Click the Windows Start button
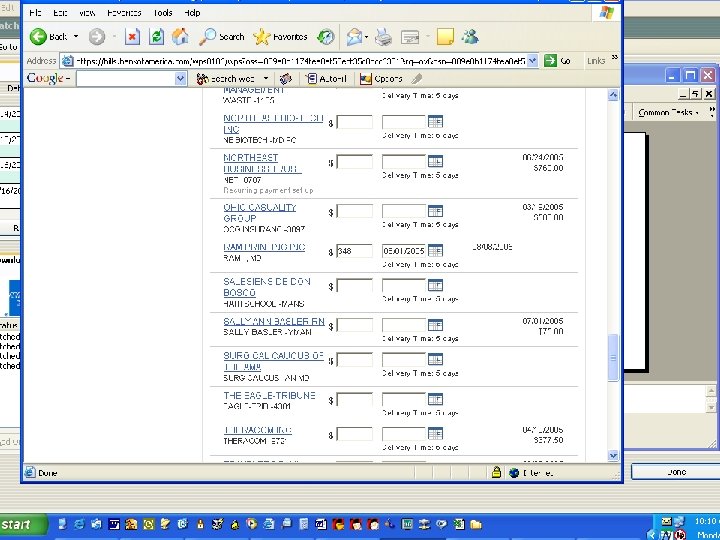 coord(23,525)
